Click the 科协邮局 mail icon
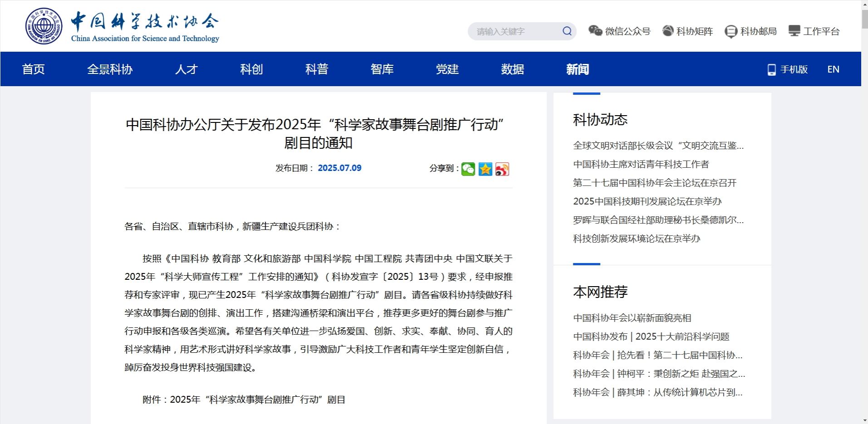 (x=731, y=31)
